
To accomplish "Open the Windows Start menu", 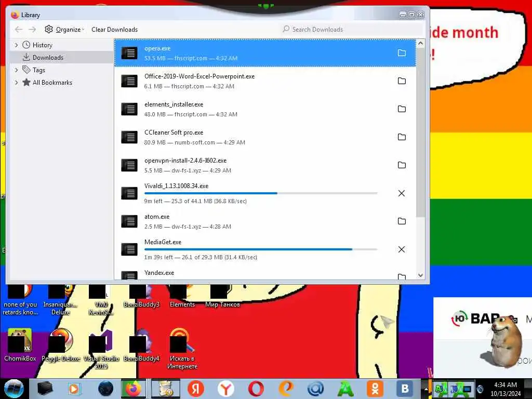I will 14,389.
